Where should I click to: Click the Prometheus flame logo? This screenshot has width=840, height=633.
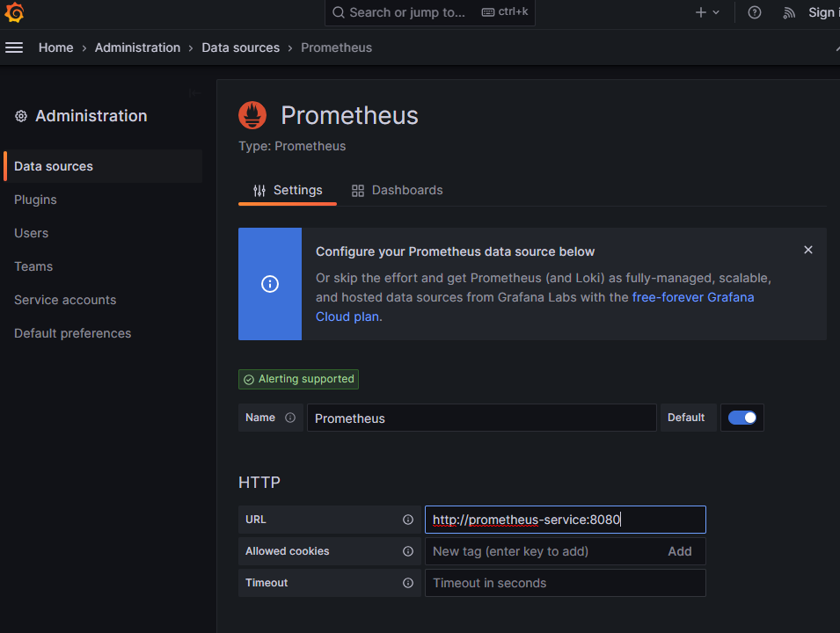pos(252,115)
